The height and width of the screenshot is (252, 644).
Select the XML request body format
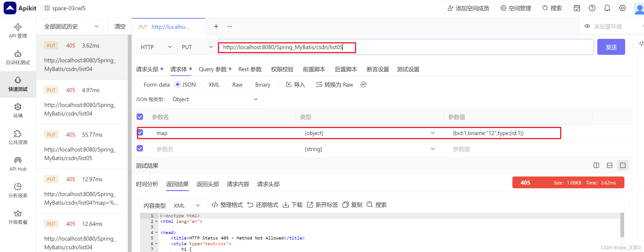[210, 84]
